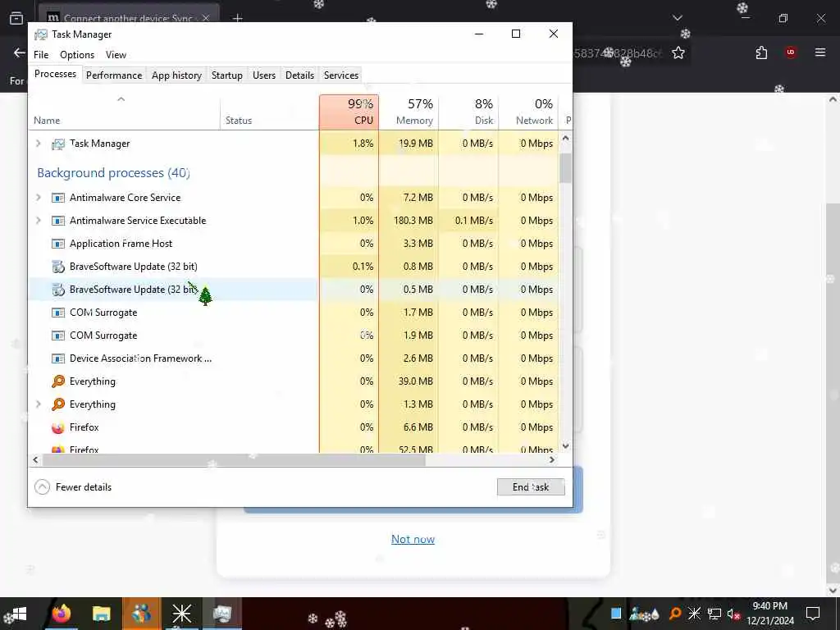Sort processes by Name column header
840x630 pixels.
pos(125,112)
